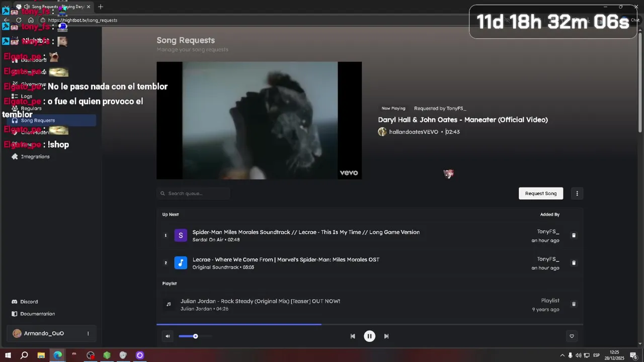This screenshot has width=644, height=362.
Task: Click the Maneater video player
Action: tap(259, 120)
